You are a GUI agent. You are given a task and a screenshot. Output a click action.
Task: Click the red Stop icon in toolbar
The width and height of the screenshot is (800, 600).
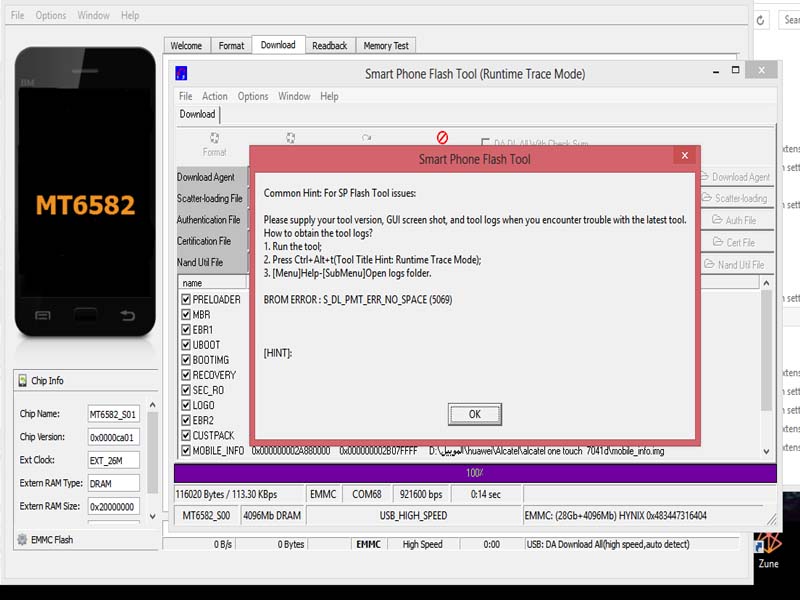click(x=442, y=137)
